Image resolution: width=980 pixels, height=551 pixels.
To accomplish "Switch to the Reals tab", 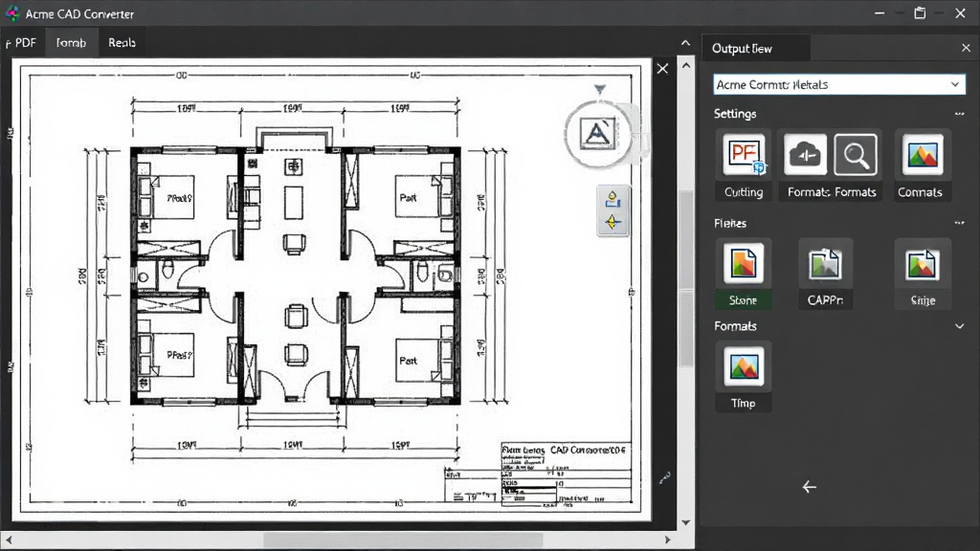I will [122, 42].
